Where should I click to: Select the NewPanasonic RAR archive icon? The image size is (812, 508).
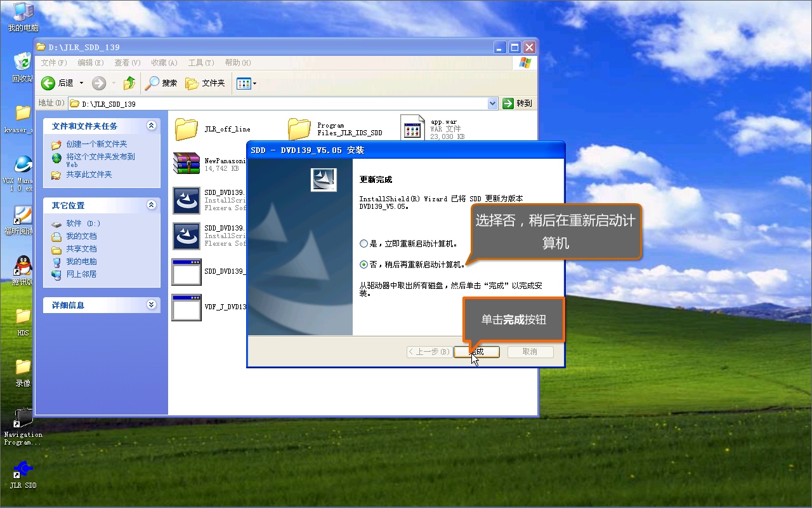click(187, 163)
